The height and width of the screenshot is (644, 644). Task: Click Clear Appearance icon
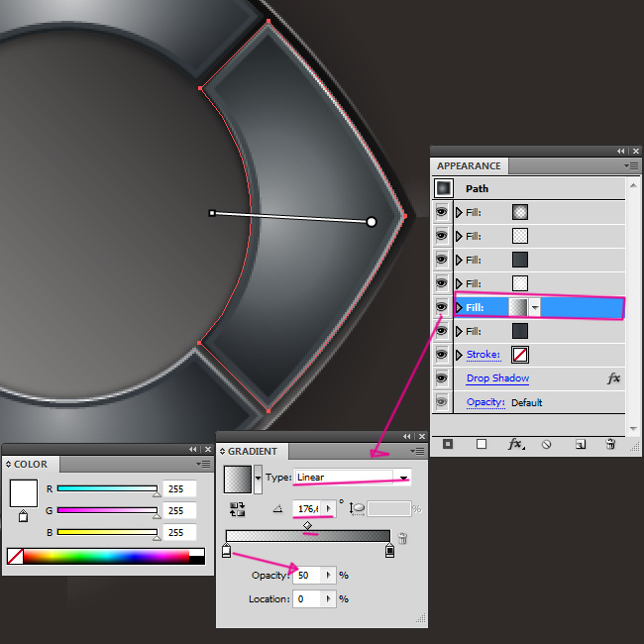[546, 445]
